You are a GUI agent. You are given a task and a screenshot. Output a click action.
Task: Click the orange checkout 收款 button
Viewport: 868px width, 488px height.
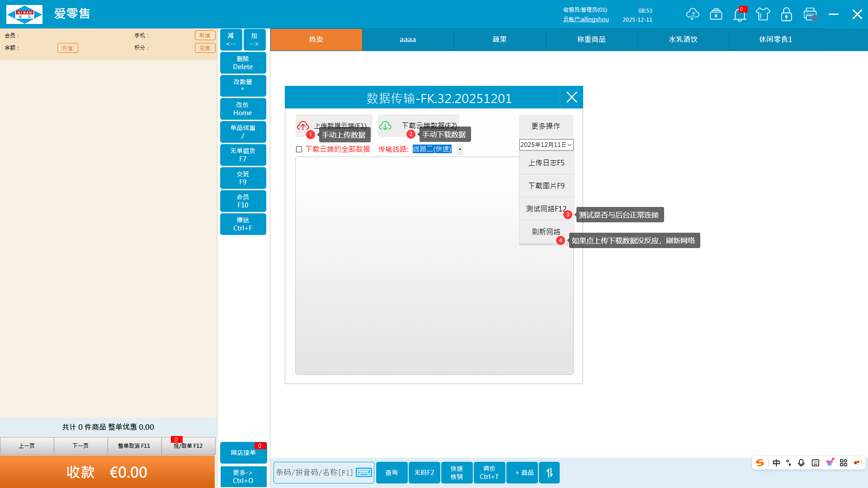(108, 472)
